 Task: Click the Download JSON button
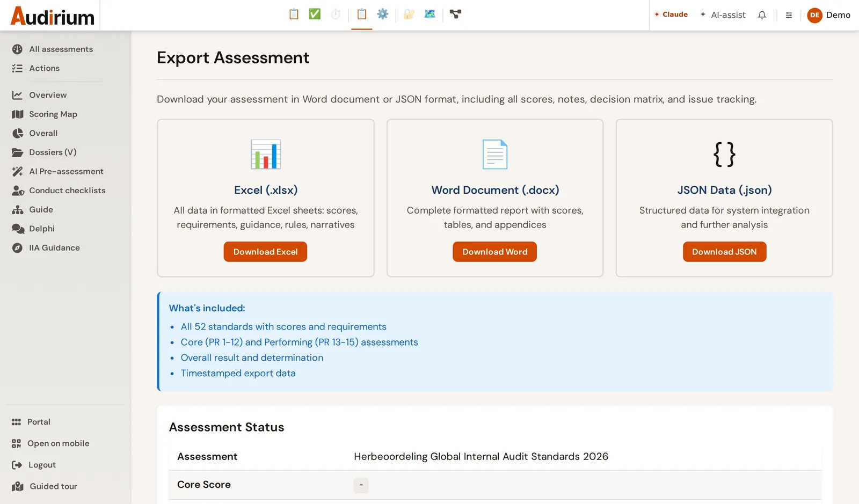click(724, 252)
